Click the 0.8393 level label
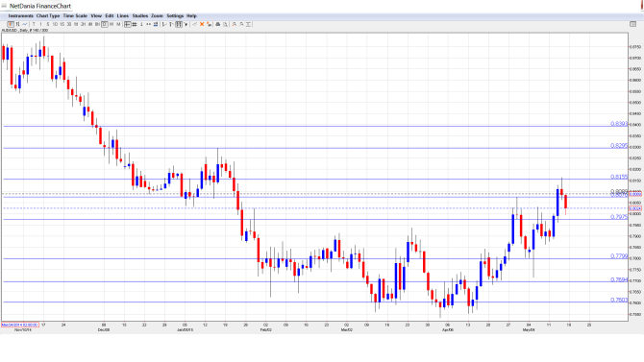Image resolution: width=644 pixels, height=362 pixels. [x=619, y=124]
